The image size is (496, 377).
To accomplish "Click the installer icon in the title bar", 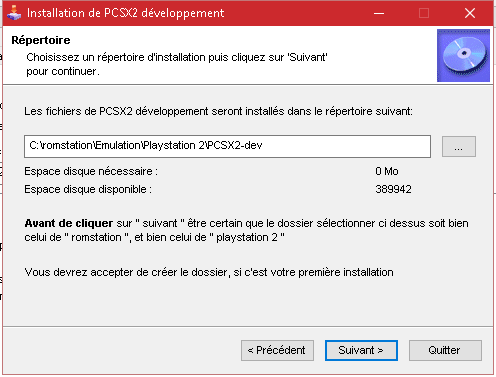I will click(x=14, y=13).
